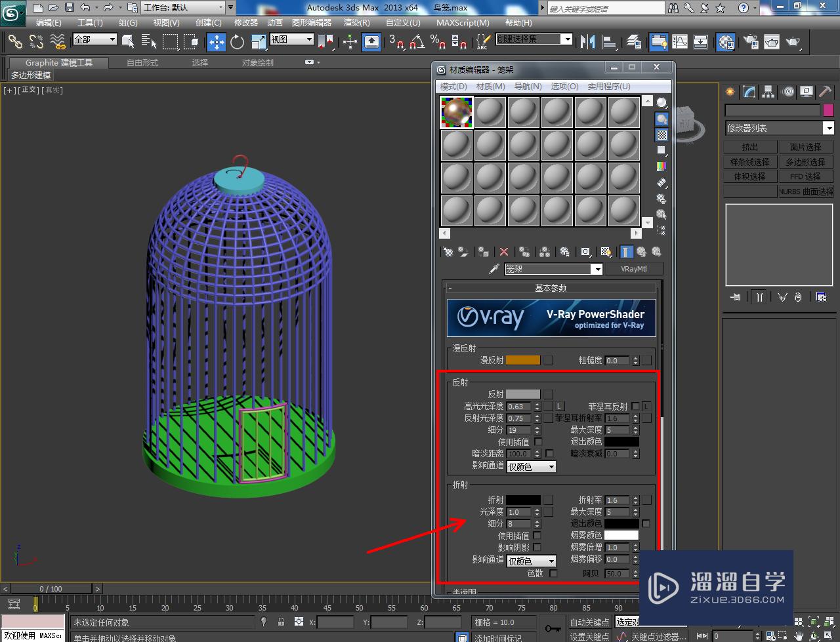Screen dimensions: 840x642
Task: Open the 全部 selection filter dropdown
Action: point(94,39)
